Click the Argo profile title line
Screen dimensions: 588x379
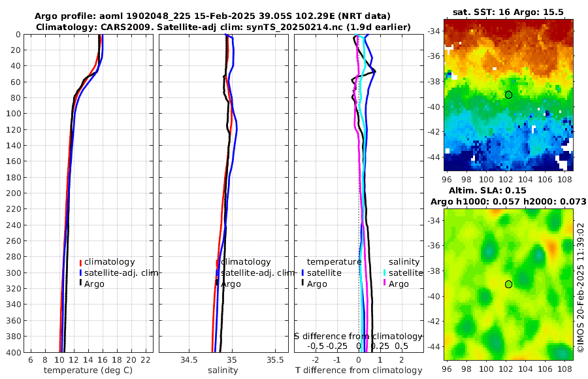tap(212, 16)
